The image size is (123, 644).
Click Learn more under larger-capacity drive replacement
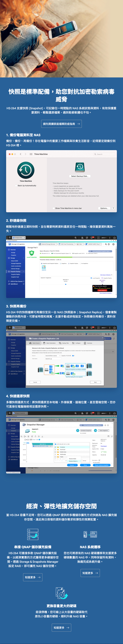pos(62,628)
